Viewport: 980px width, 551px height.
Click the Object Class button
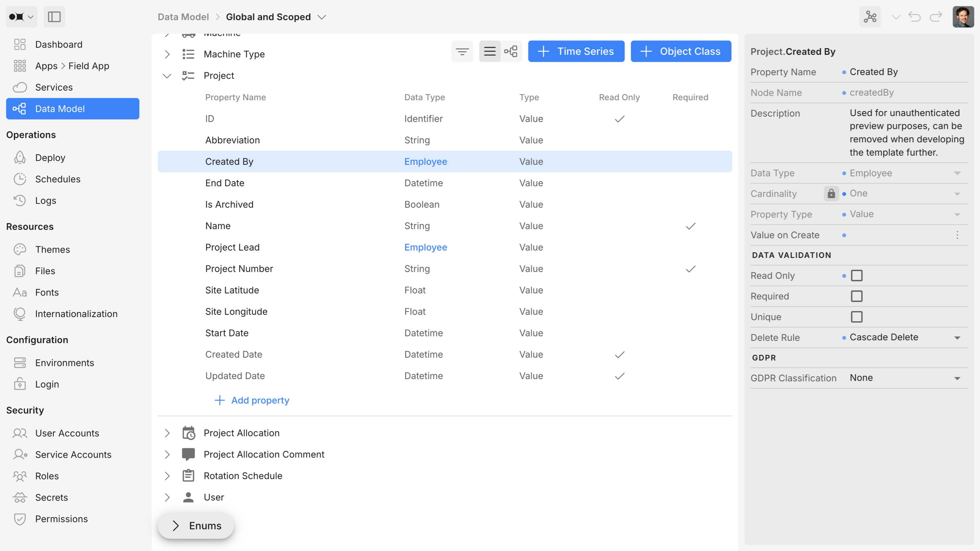681,51
